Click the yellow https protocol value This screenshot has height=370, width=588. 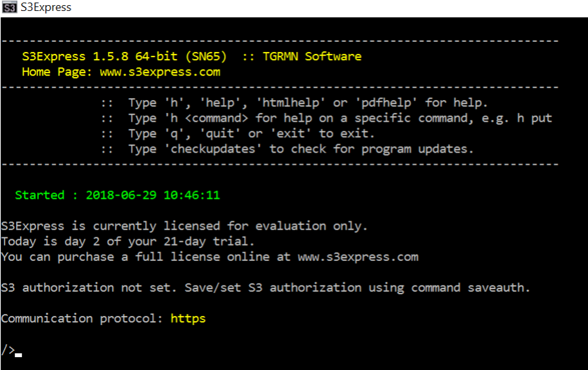[188, 318]
